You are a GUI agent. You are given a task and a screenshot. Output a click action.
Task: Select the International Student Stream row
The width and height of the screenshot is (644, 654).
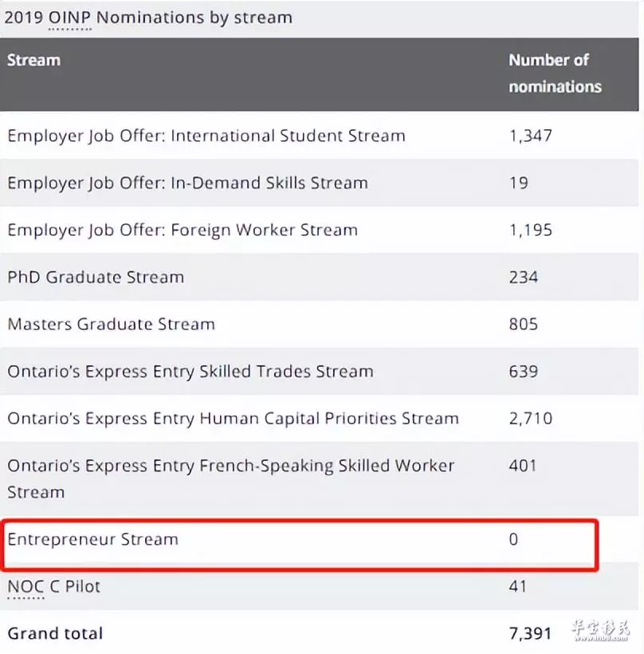320,136
